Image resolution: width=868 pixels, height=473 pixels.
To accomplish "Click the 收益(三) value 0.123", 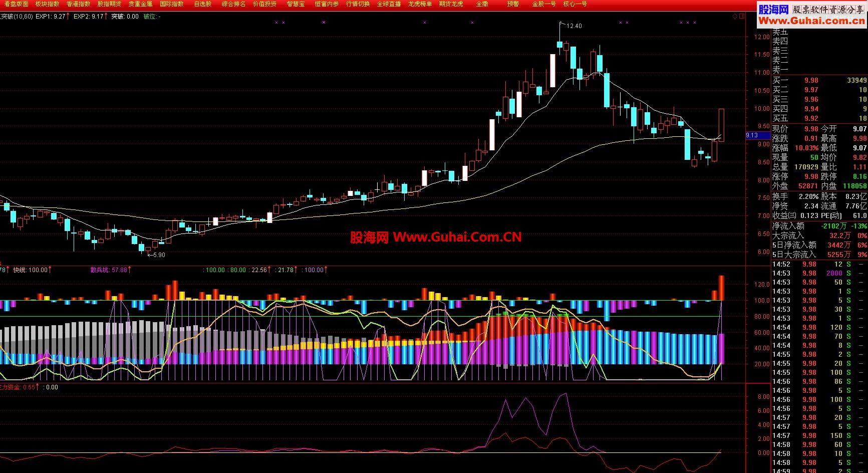I will pyautogui.click(x=809, y=215).
